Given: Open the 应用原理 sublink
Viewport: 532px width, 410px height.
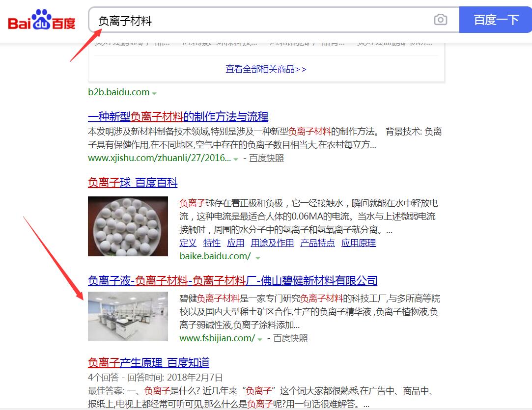Looking at the screenshot, I should (x=359, y=243).
